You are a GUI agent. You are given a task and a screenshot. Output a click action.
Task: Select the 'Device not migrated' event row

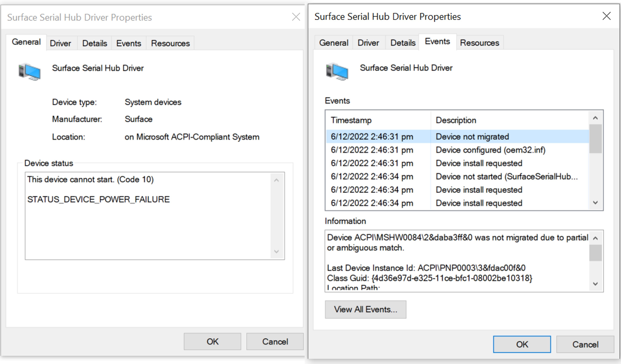(457, 137)
